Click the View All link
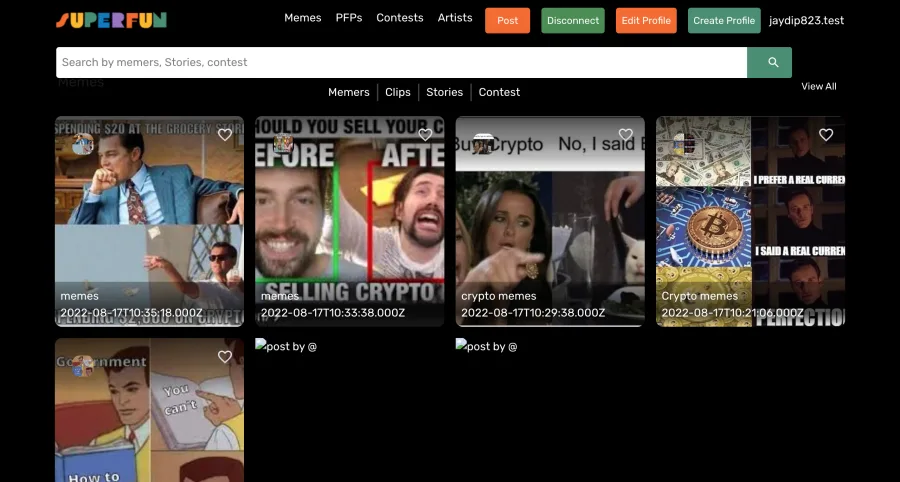The image size is (900, 482). [818, 87]
